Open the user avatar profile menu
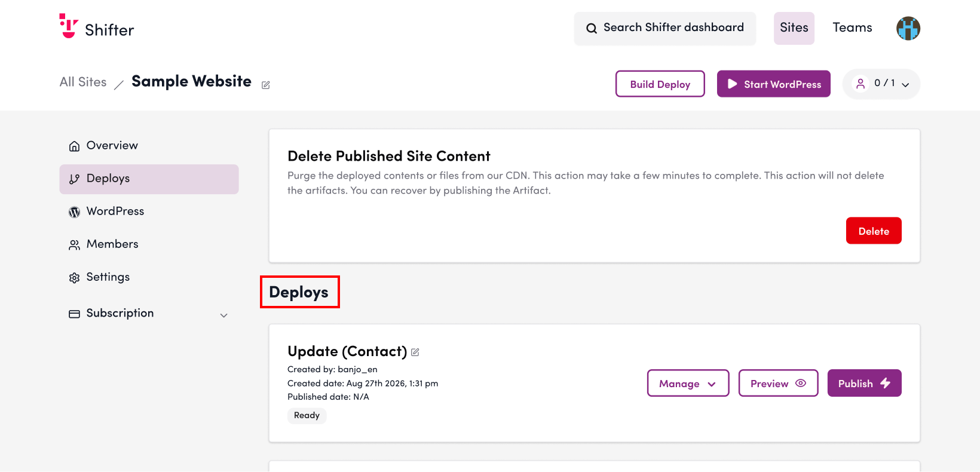980x472 pixels. tap(908, 28)
